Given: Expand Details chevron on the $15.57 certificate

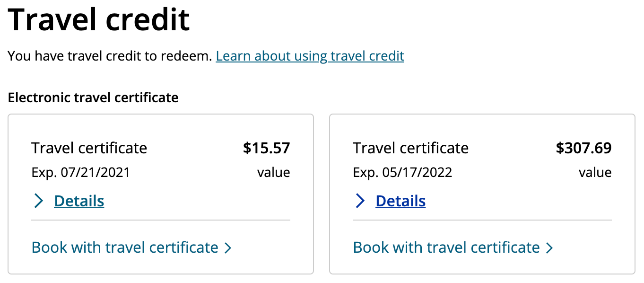Looking at the screenshot, I should 39,201.
